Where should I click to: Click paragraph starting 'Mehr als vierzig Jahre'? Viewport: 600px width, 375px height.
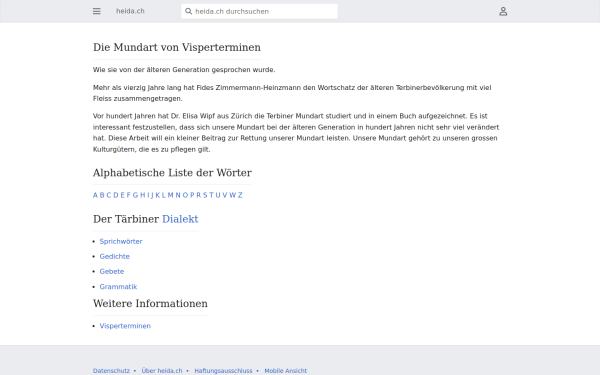[x=292, y=93]
